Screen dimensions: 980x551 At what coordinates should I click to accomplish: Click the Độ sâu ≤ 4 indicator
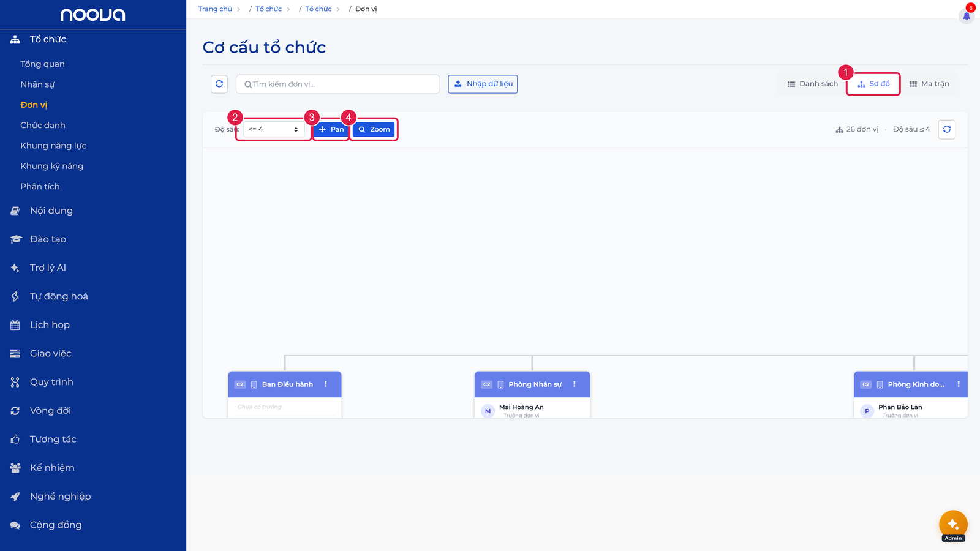(x=911, y=129)
